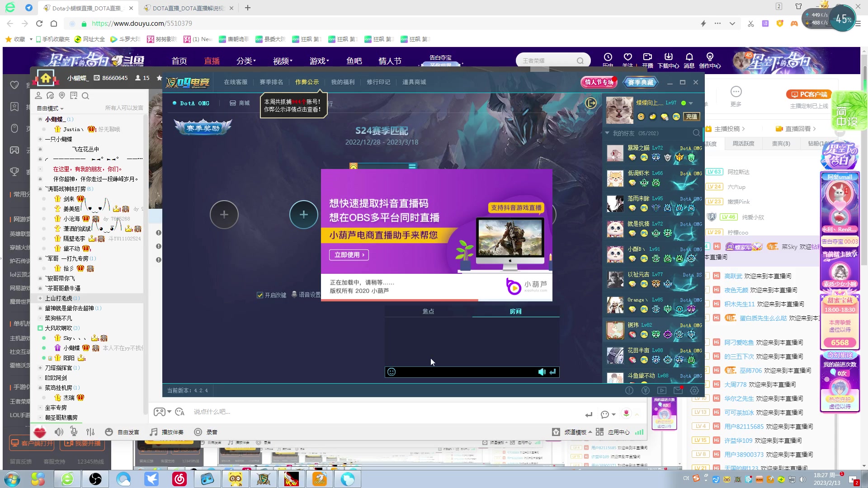
Task: Click the game controller icon in chat input
Action: point(160,412)
